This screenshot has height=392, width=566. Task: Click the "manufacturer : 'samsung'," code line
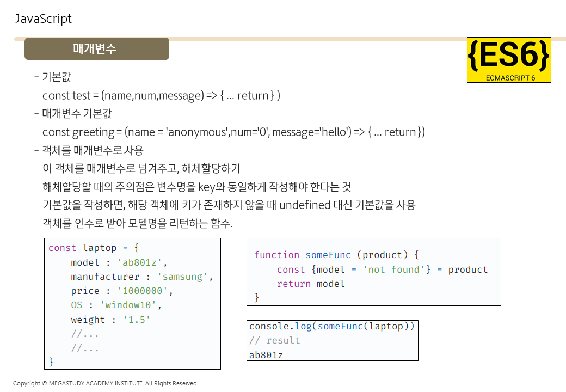tap(142, 277)
